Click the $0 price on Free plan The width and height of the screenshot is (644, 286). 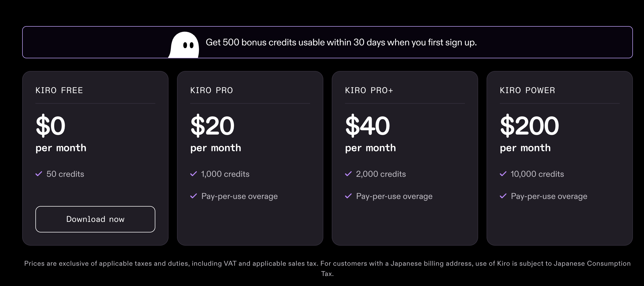point(50,126)
